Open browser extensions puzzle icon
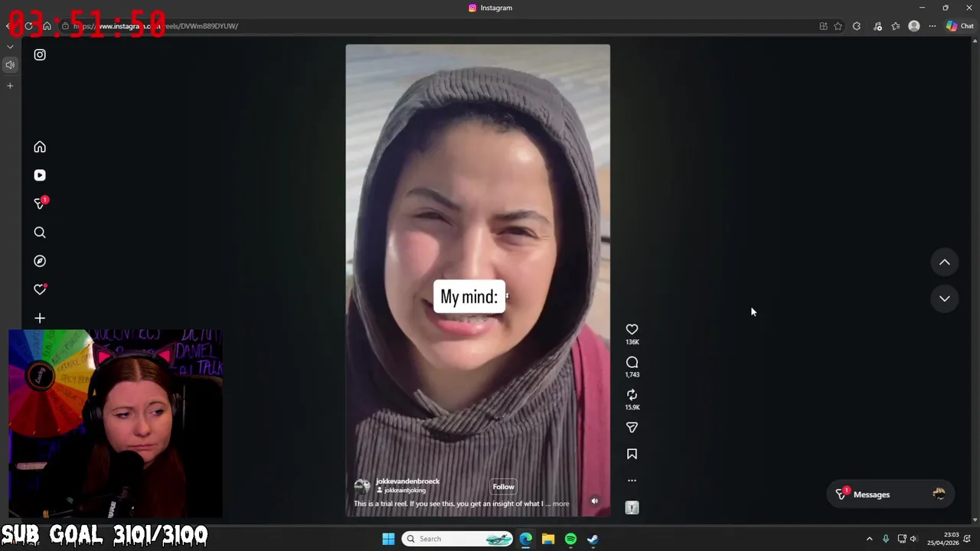Screen dimensions: 980x551 point(857,26)
